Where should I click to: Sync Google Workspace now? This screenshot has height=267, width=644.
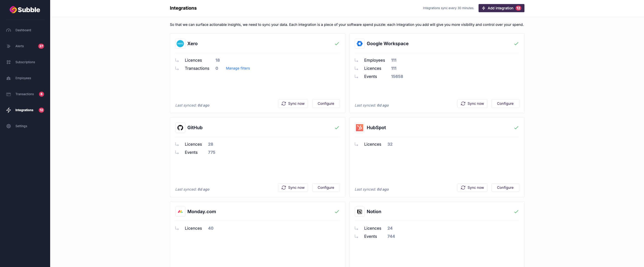coord(472,104)
